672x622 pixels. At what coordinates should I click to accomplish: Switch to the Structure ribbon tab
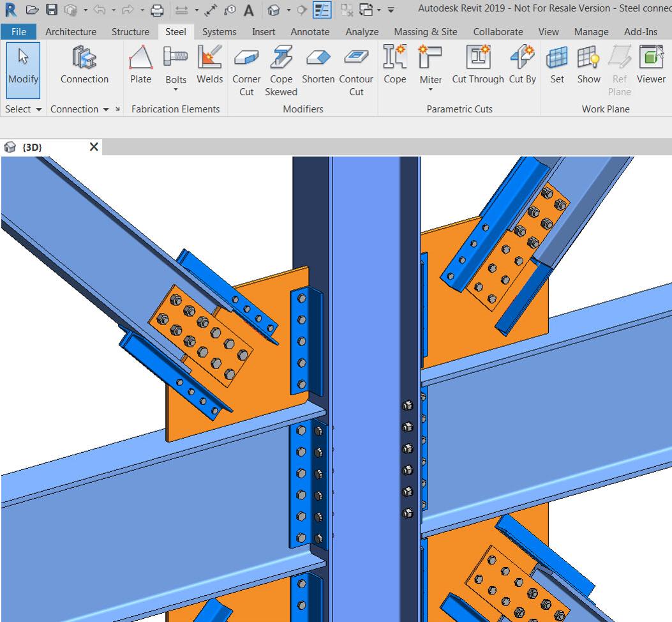pyautogui.click(x=130, y=32)
